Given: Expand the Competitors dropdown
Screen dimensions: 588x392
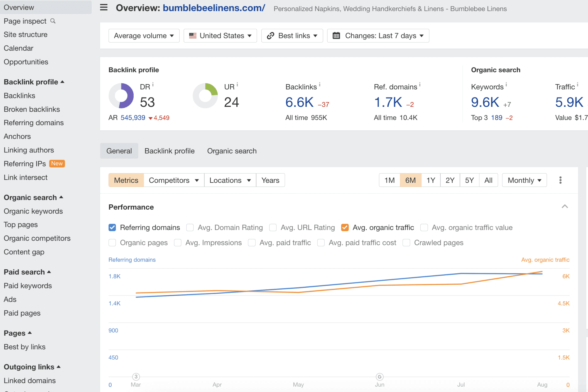Looking at the screenshot, I should point(174,180).
